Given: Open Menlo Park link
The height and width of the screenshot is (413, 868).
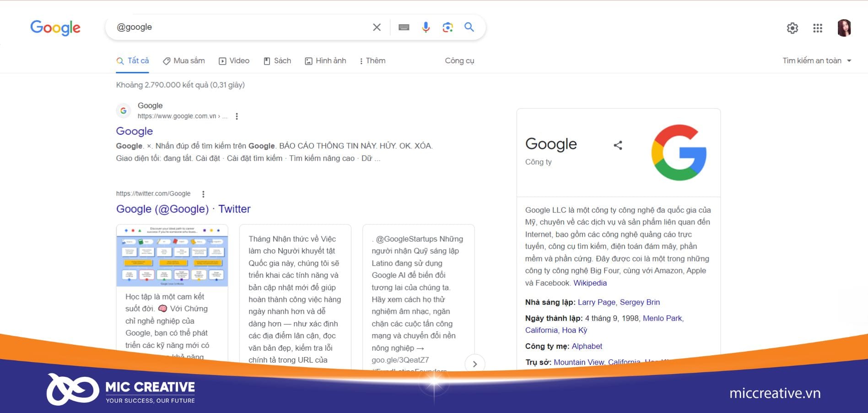Looking at the screenshot, I should (662, 318).
